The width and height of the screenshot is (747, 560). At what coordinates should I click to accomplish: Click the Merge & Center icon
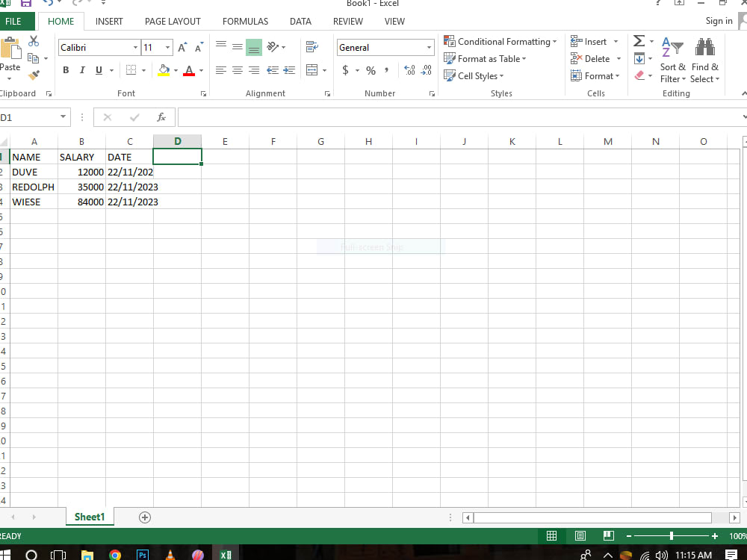312,70
